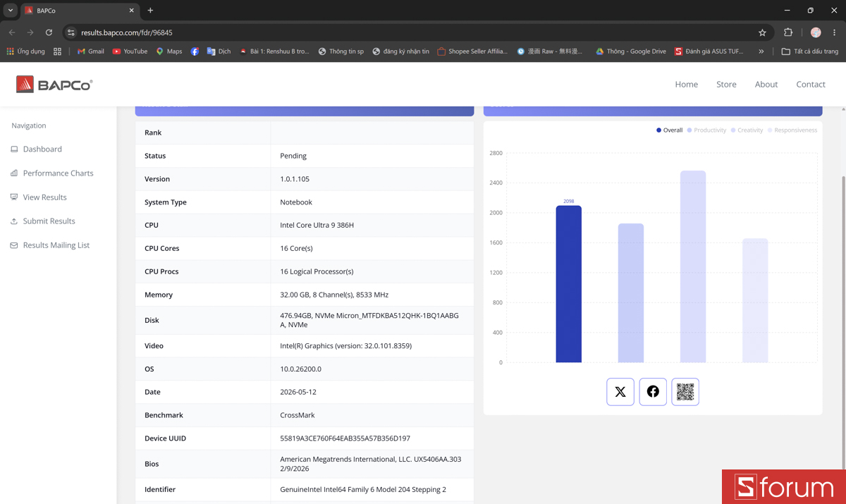This screenshot has height=504, width=846.
Task: Open the Chrome profile avatar
Action: 816,32
